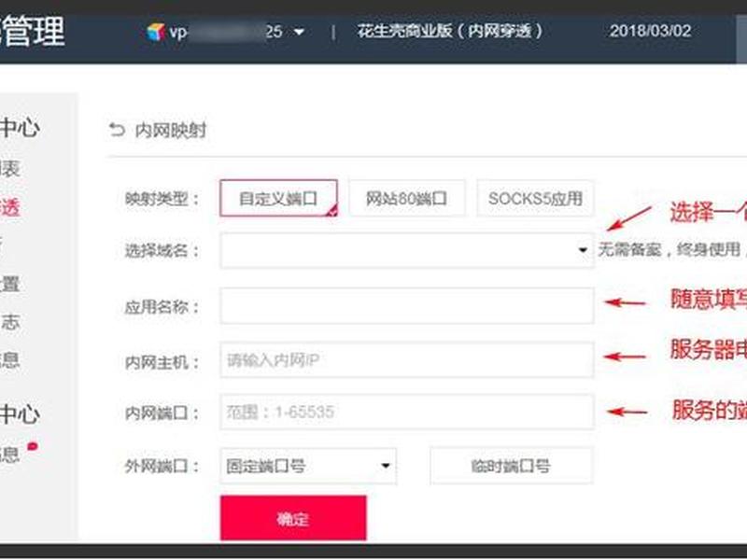The image size is (747, 560).
Task: Click the 外网端口 label
Action: click(x=162, y=466)
